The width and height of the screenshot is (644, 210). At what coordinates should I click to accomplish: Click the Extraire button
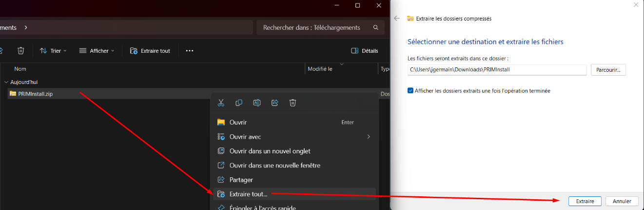(585, 201)
